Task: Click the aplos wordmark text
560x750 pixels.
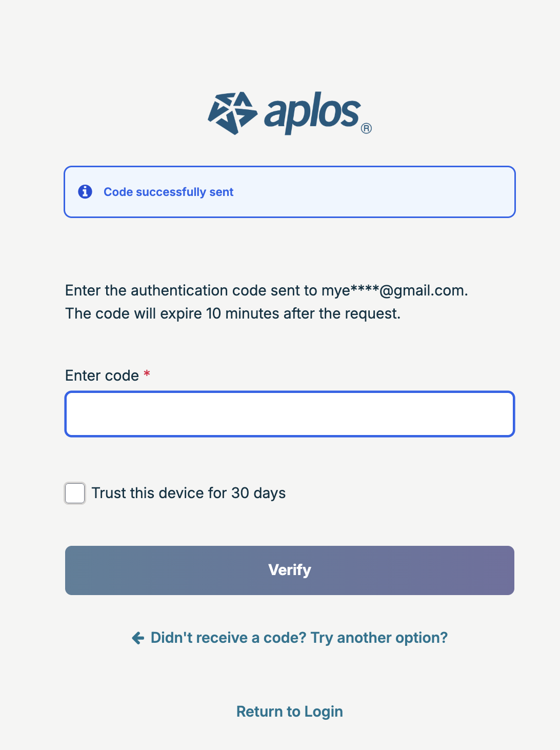Action: point(312,113)
